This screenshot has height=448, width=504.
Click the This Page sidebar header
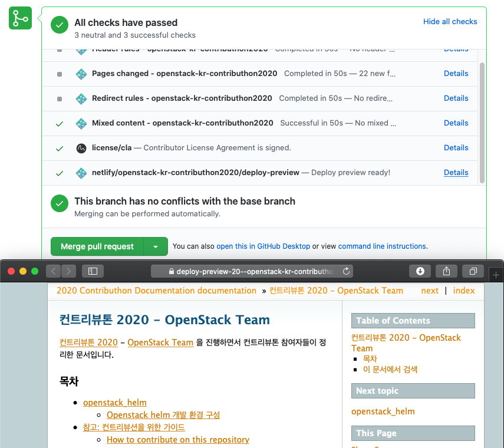(x=413, y=433)
